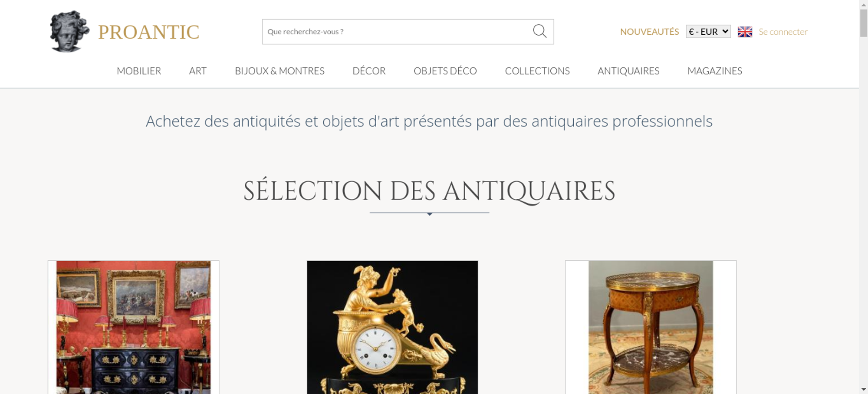Open the MAGAZINES menu
Image resolution: width=868 pixels, height=394 pixels.
pyautogui.click(x=715, y=71)
